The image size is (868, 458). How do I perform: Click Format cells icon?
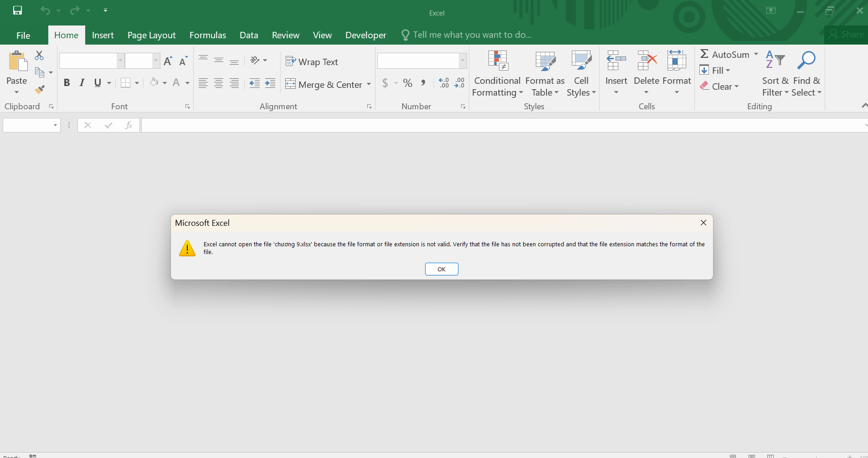pos(677,60)
